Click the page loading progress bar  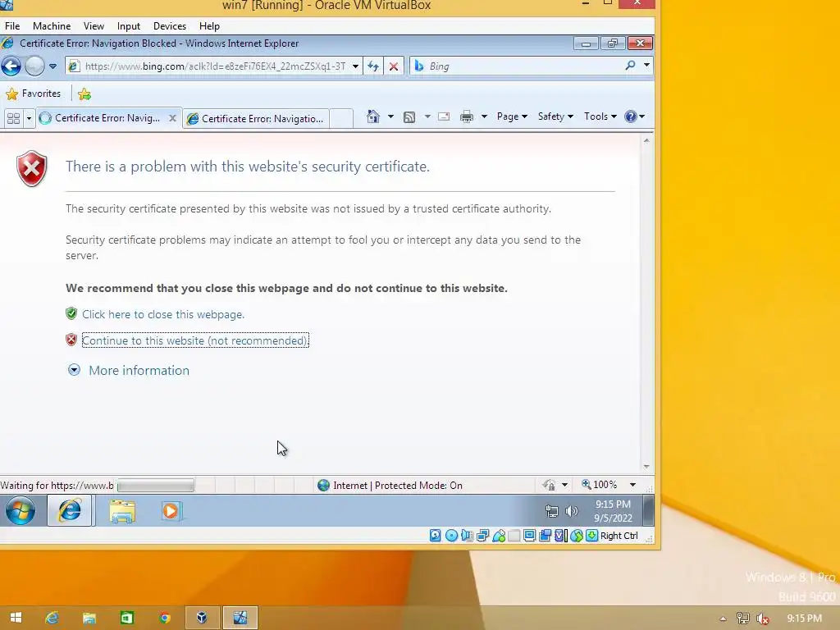(x=155, y=486)
